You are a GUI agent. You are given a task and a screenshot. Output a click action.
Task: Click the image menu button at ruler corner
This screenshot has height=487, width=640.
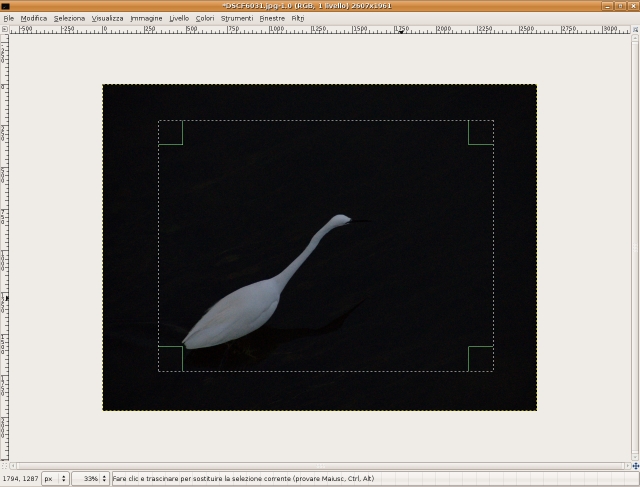click(4, 29)
